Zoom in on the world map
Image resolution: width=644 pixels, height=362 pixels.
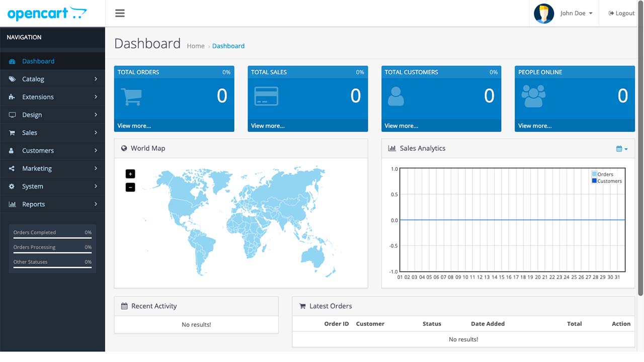(x=130, y=174)
